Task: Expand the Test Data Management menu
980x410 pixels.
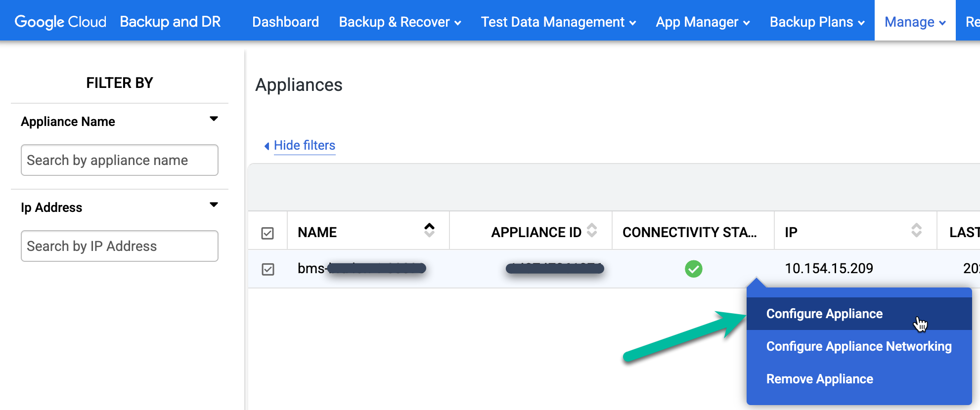Action: click(558, 22)
